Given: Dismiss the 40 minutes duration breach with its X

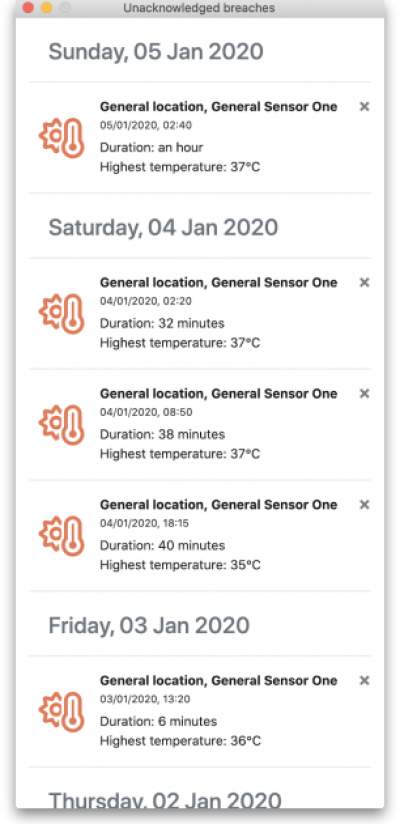Looking at the screenshot, I should coord(364,504).
